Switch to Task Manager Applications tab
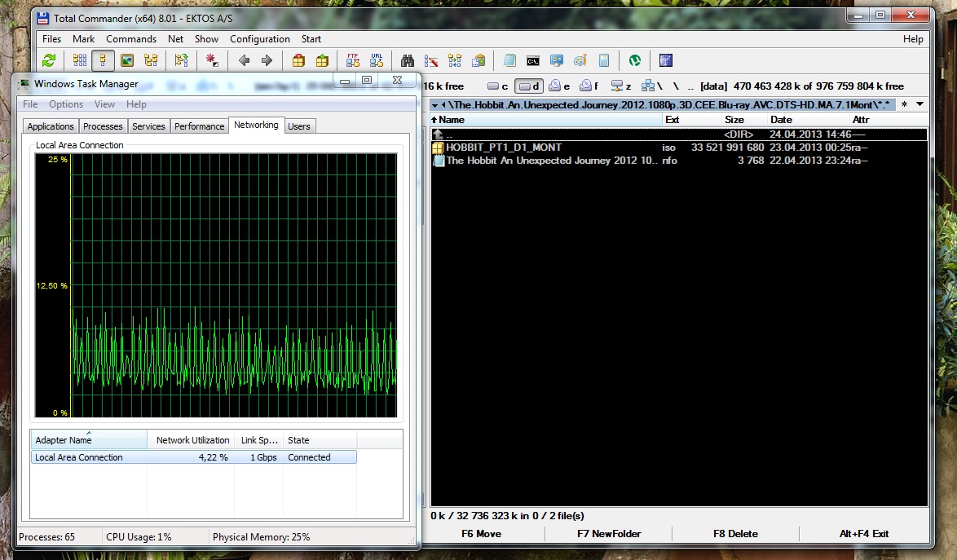 [x=51, y=126]
